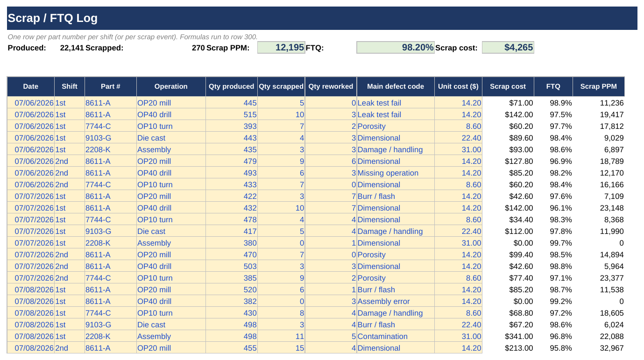Screen dimensions: 644x360
Task: Select the FTQ column header
Action: 553,86
